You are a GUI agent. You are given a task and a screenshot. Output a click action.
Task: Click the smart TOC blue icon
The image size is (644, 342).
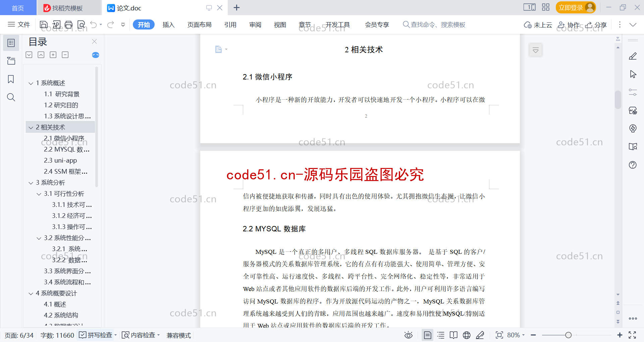[x=96, y=55]
